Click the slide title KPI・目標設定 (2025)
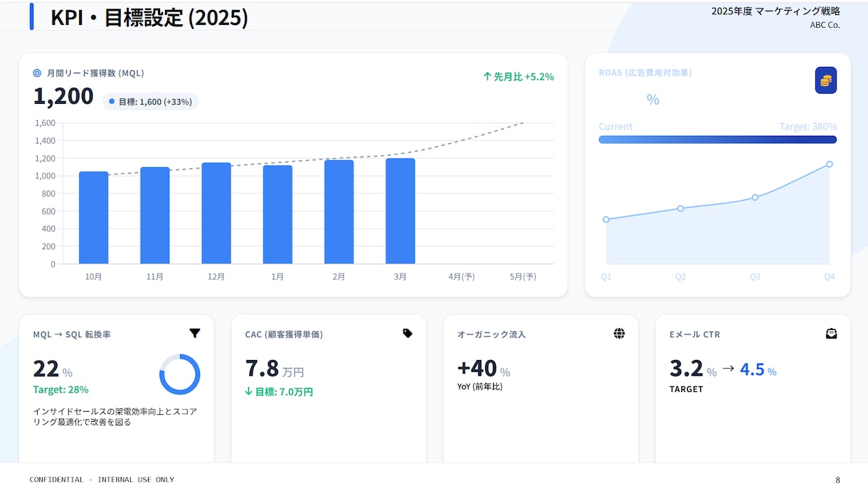 (x=149, y=17)
